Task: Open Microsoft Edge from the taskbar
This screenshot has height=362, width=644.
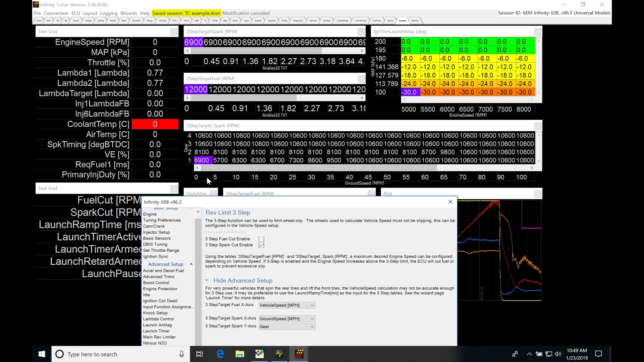Action: tap(220, 354)
